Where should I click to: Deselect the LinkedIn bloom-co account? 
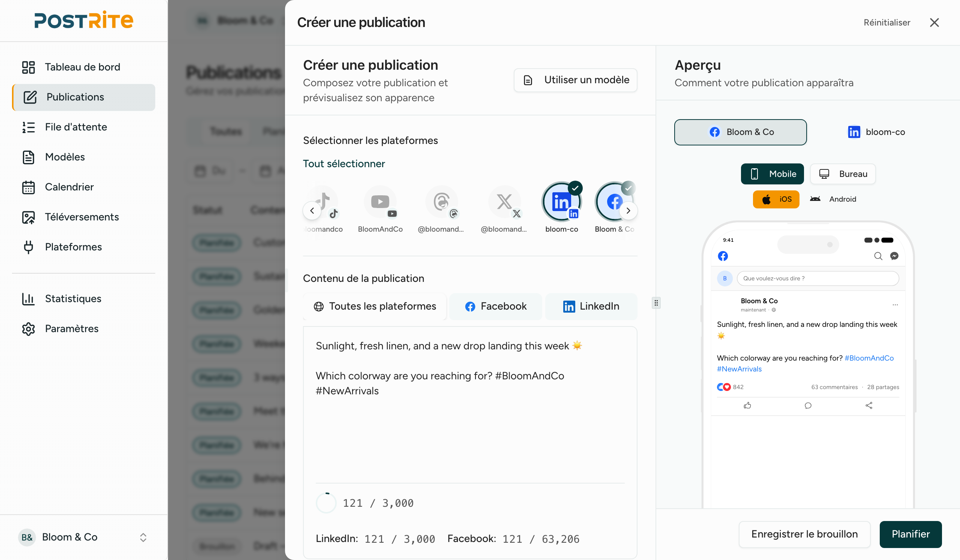tap(561, 208)
